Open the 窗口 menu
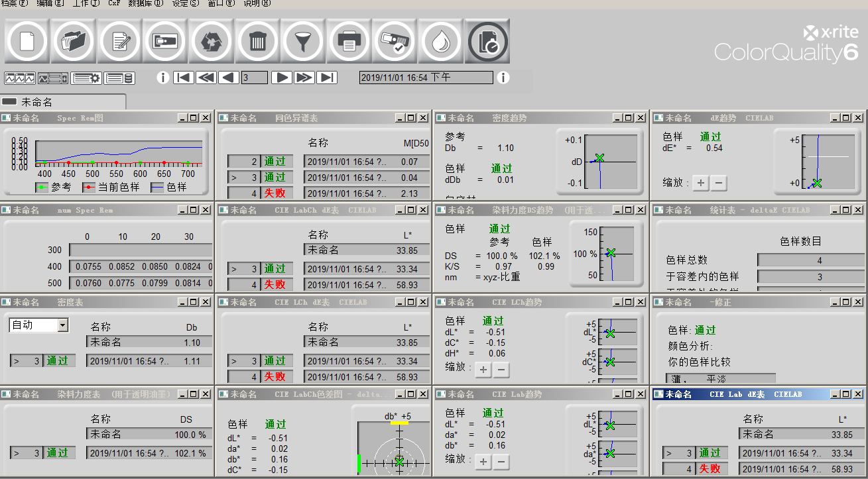Viewport: 868px width, 479px height. pos(221,3)
